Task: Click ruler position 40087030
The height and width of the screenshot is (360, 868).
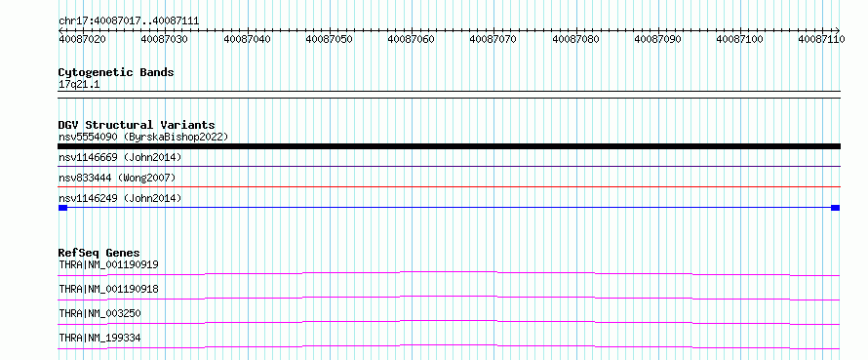Action: click(165, 39)
